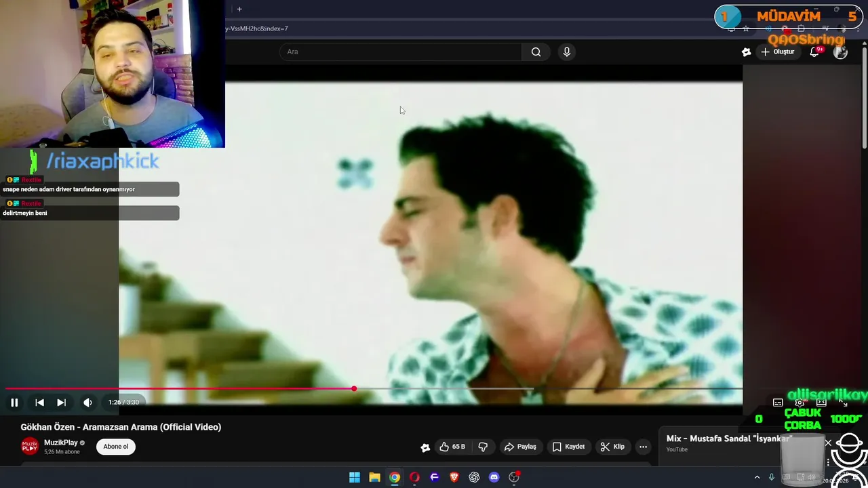Open the purple F app taskbar icon
The height and width of the screenshot is (488, 868).
[x=435, y=477]
